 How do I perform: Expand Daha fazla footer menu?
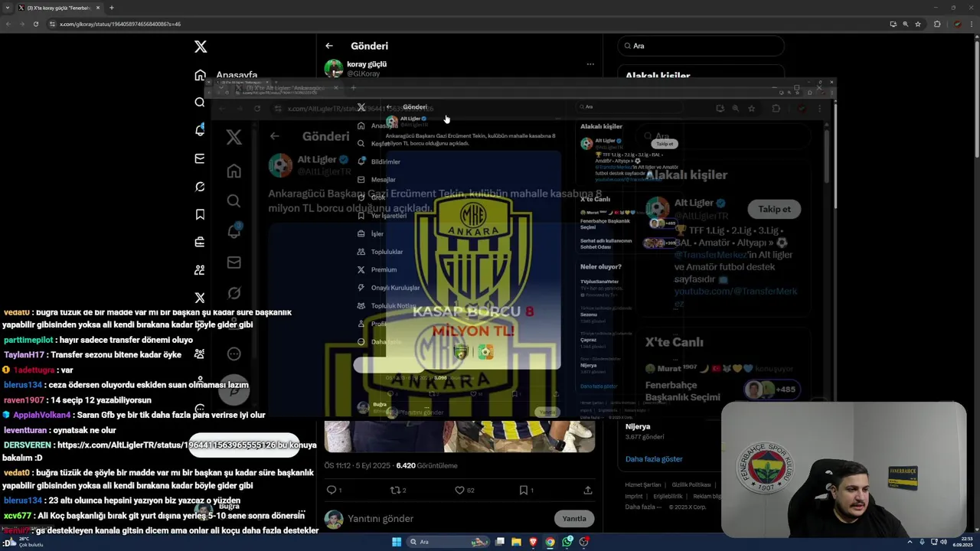642,507
